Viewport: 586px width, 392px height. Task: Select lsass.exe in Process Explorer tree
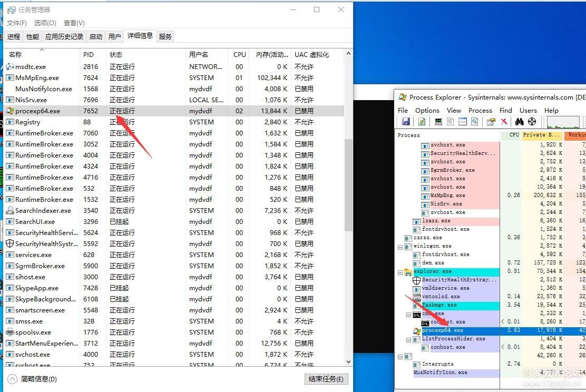[436, 221]
